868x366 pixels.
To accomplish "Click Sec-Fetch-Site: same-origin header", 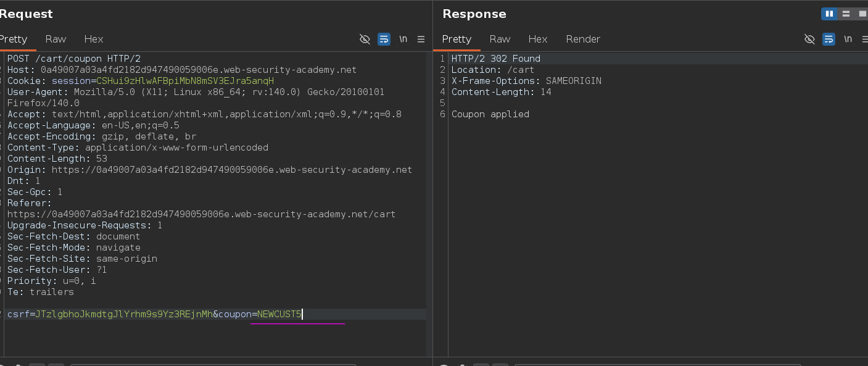I will [82, 259].
